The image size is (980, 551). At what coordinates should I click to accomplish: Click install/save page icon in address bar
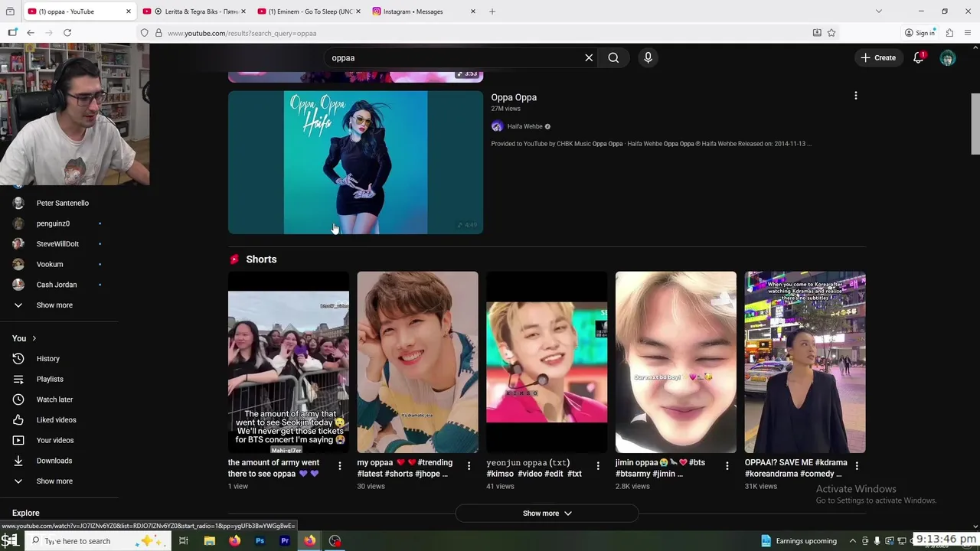(817, 33)
